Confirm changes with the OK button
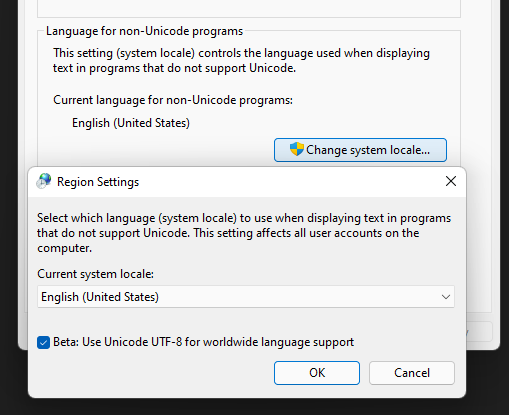 click(x=317, y=373)
